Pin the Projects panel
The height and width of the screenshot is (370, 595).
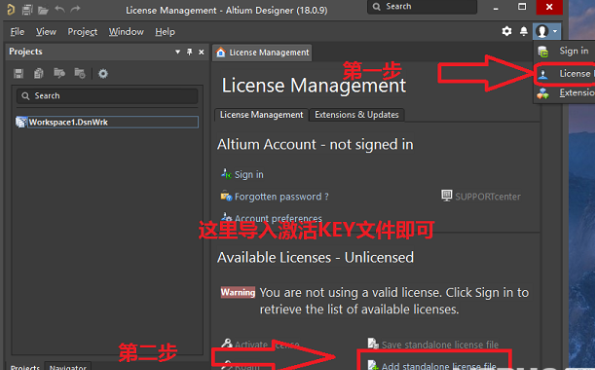pyautogui.click(x=189, y=52)
